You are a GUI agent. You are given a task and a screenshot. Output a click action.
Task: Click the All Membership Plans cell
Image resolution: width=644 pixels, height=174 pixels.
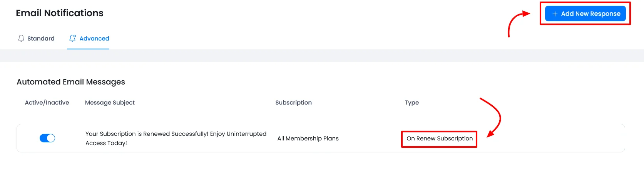click(x=308, y=139)
